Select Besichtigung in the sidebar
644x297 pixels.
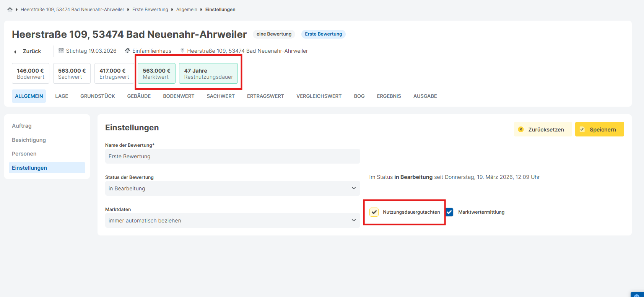tap(29, 140)
